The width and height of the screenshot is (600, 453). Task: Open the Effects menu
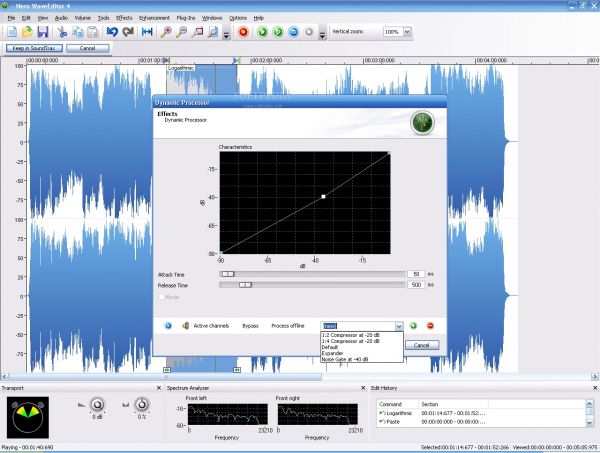(124, 18)
